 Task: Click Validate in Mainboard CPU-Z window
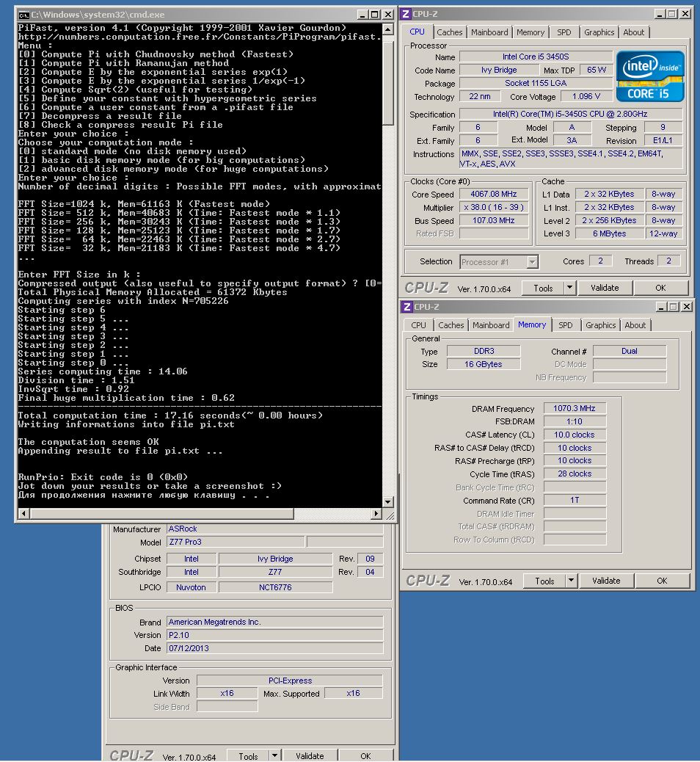(x=310, y=756)
